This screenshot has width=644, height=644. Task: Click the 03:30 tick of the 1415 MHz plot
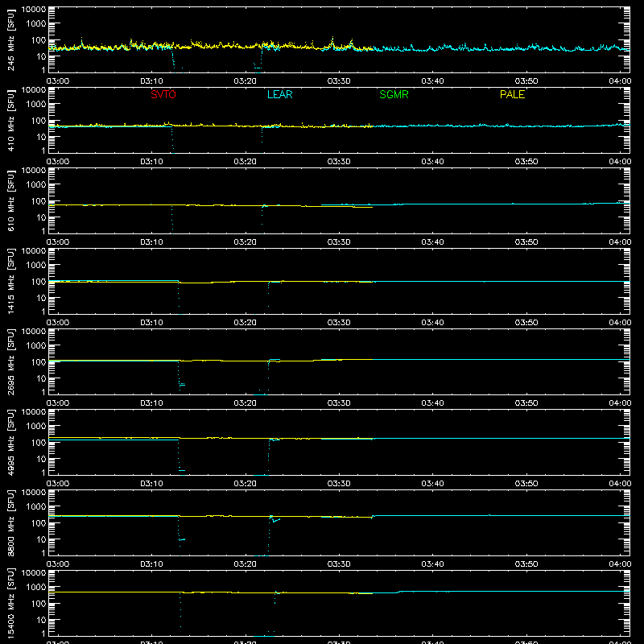click(339, 323)
